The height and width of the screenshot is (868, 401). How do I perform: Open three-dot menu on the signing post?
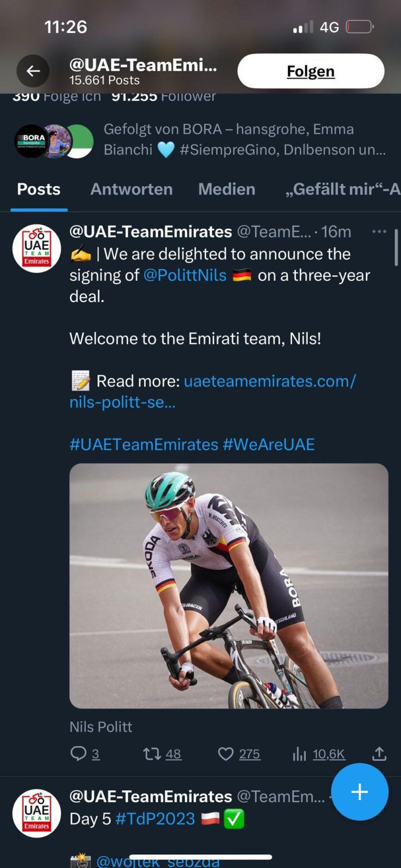pyautogui.click(x=379, y=232)
